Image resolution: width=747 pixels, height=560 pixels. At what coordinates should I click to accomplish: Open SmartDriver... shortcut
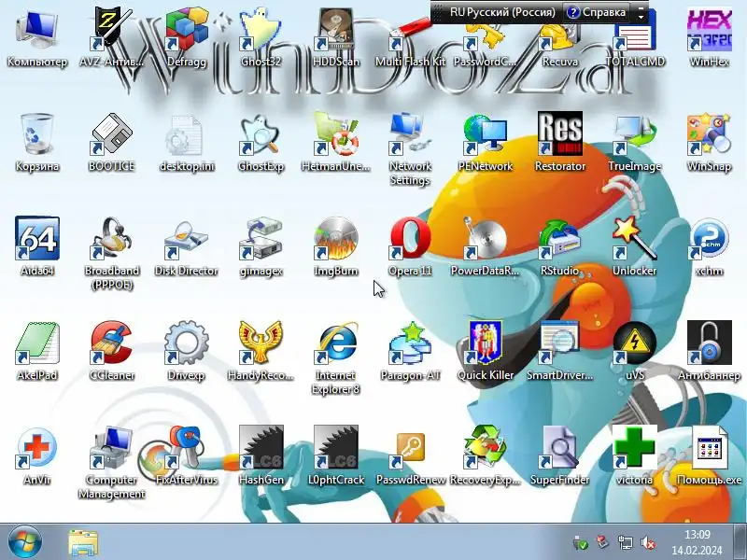point(559,351)
